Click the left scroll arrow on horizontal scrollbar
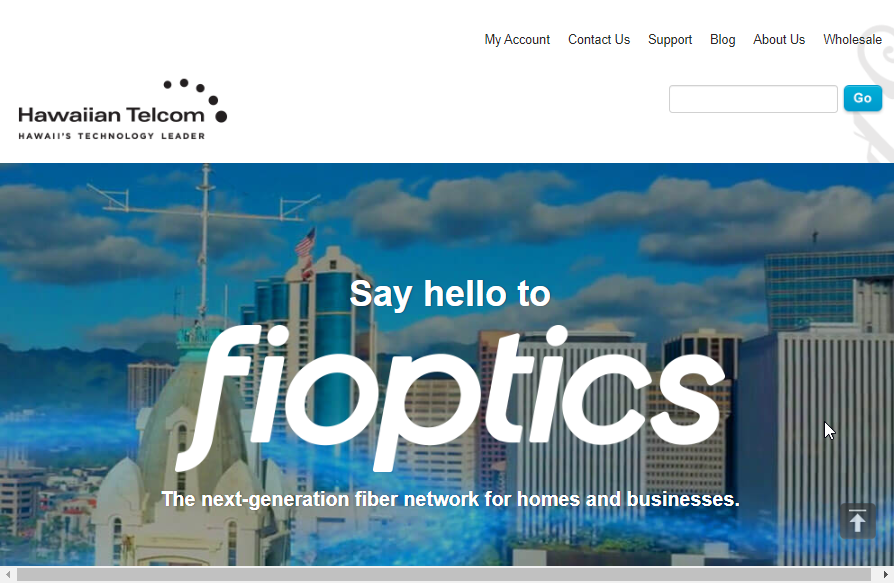Viewport: 894px width, 583px height. coord(8,574)
